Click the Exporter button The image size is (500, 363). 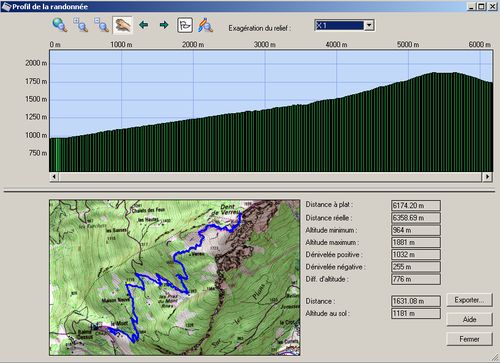pyautogui.click(x=469, y=300)
